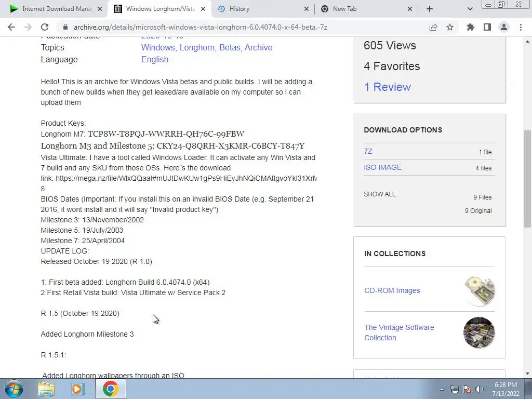Open network tray icon
The height and width of the screenshot is (399, 532).
454,389
